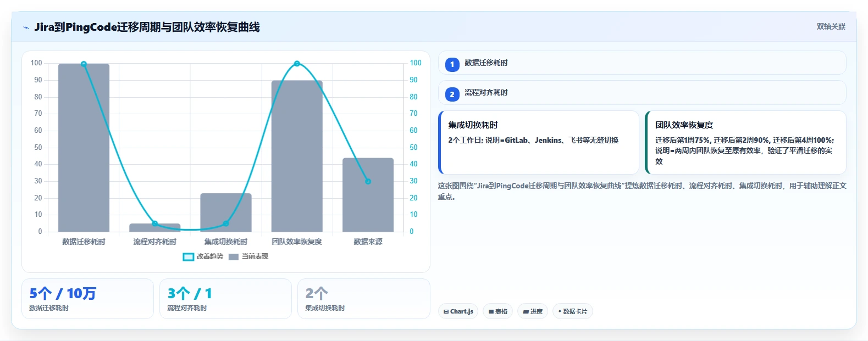Click the 团队效率恢复度 x-axis label
Screen dimensions: 868x341
pos(297,242)
